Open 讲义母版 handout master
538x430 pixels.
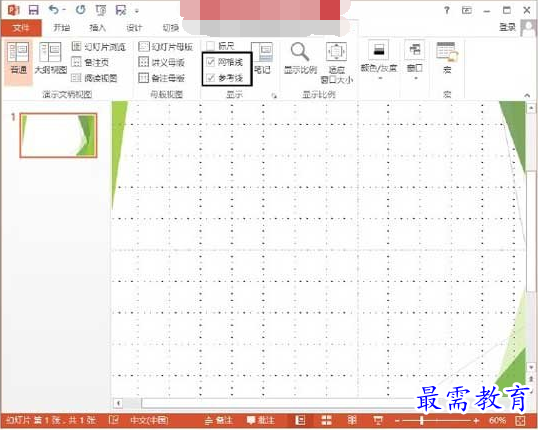coord(161,62)
